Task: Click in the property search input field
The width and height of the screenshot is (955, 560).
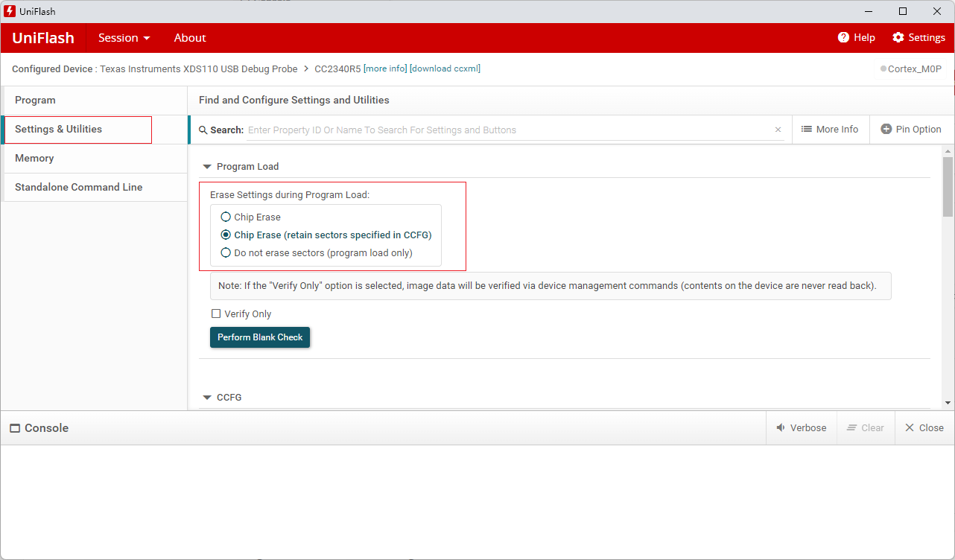Action: pyautogui.click(x=509, y=130)
